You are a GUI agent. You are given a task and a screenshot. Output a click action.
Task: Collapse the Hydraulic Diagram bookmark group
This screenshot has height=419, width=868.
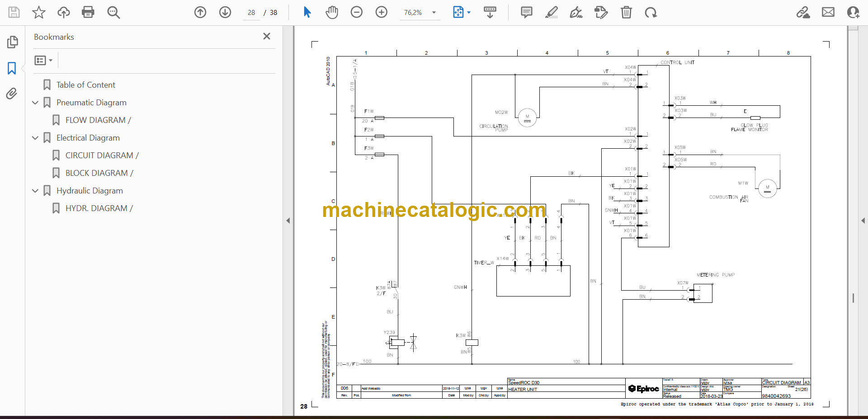click(x=35, y=191)
